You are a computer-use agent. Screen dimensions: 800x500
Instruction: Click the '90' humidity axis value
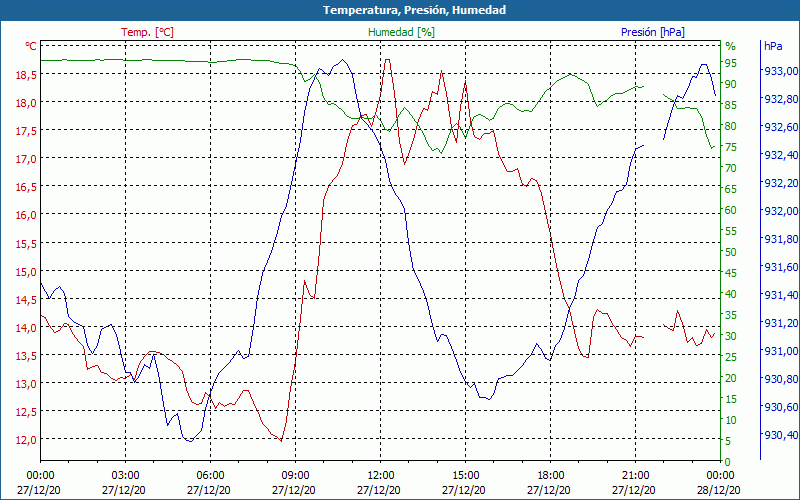731,84
